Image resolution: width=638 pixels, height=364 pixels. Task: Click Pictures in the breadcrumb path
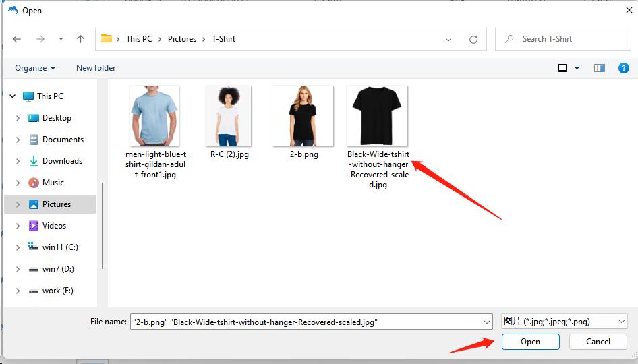click(182, 39)
